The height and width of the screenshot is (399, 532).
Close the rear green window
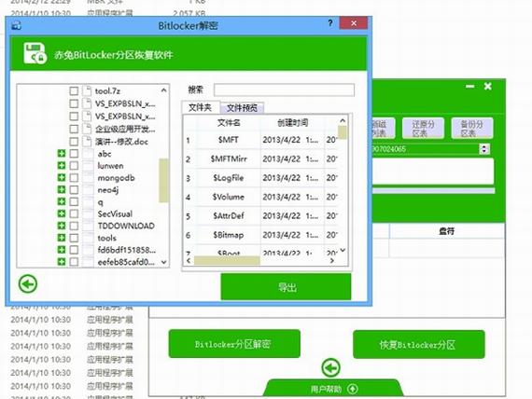tap(488, 87)
